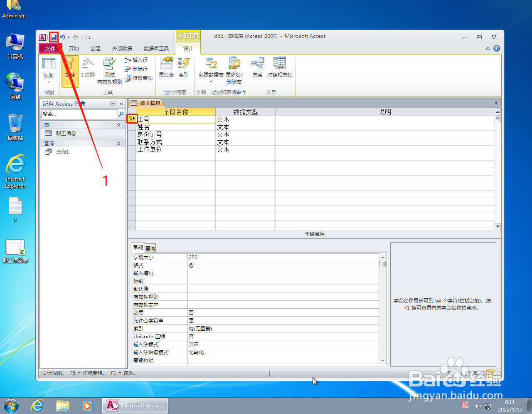
Task: Select the 常规 field properties tab
Action: click(x=138, y=247)
